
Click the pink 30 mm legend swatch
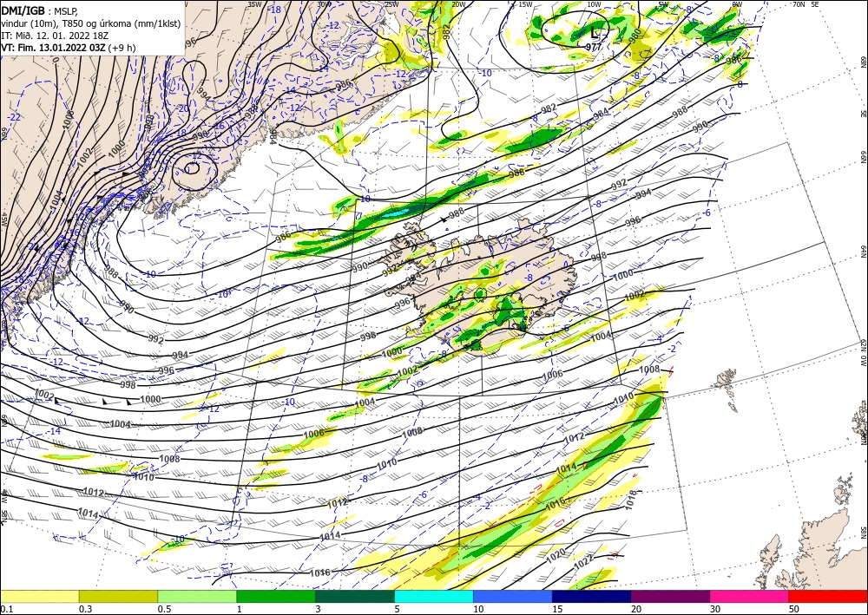[x=750, y=596]
